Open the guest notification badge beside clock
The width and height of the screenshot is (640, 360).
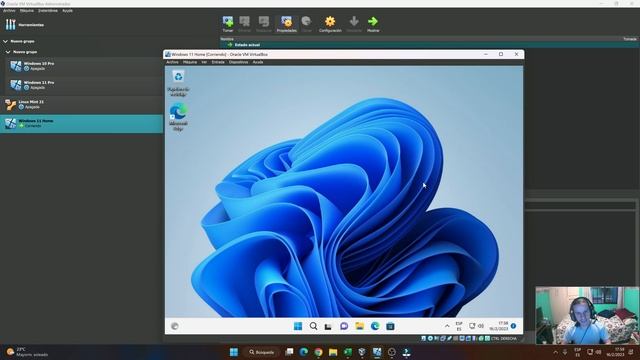(513, 326)
